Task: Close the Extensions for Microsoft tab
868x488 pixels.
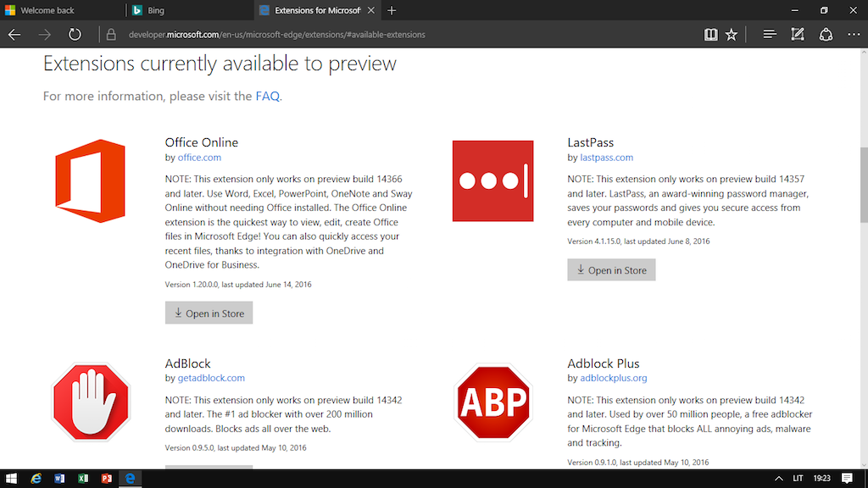Action: (372, 10)
